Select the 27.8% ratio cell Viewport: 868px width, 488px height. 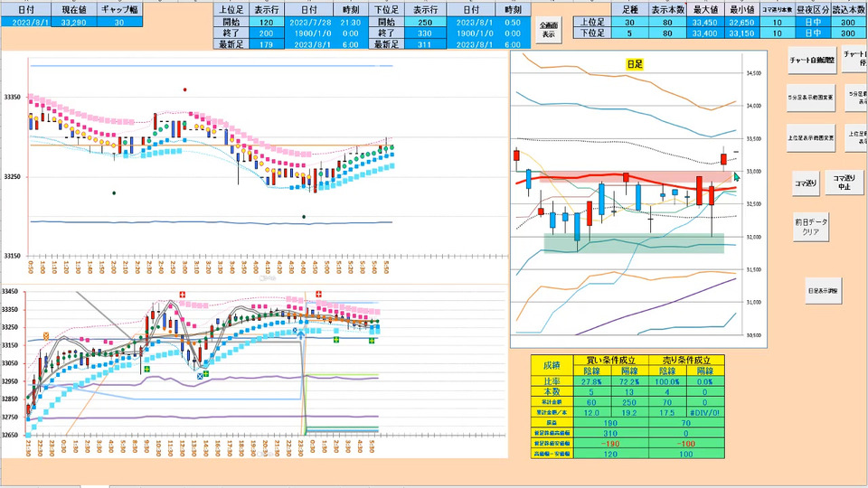[x=591, y=381]
